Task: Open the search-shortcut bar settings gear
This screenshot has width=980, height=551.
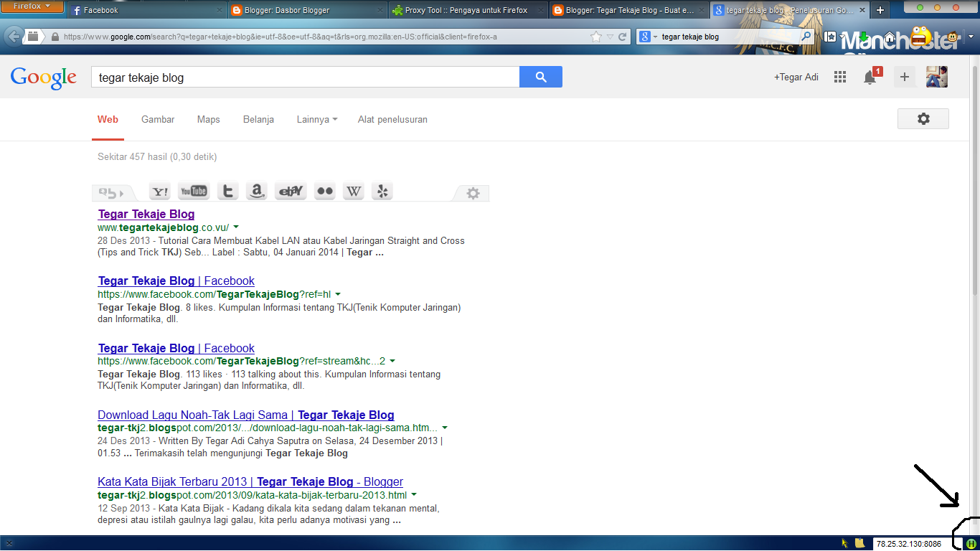Action: pos(473,193)
